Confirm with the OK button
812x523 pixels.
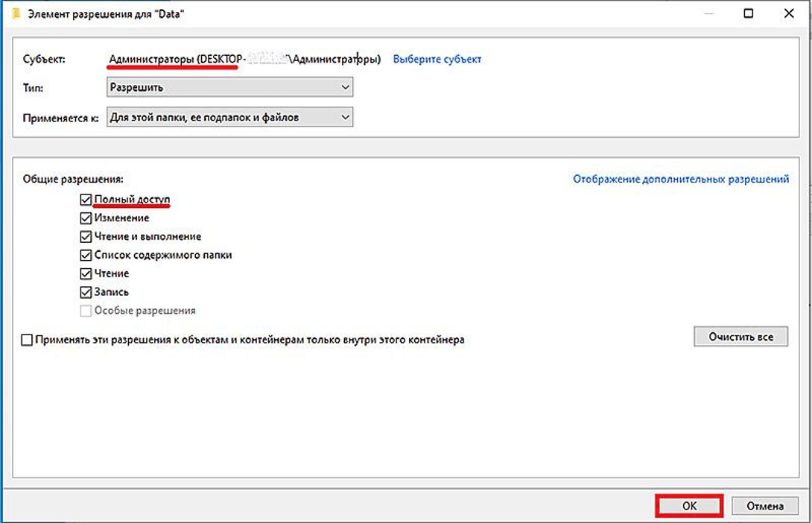689,506
